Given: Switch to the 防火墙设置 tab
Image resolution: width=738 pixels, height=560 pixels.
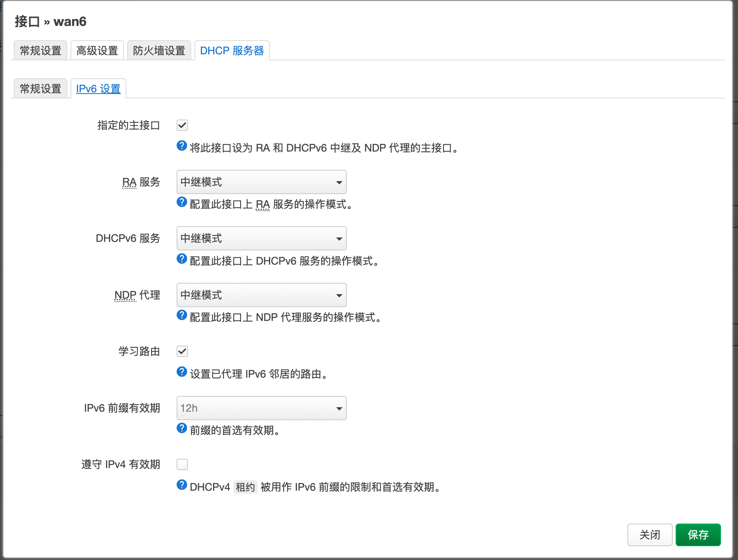Looking at the screenshot, I should pyautogui.click(x=159, y=50).
